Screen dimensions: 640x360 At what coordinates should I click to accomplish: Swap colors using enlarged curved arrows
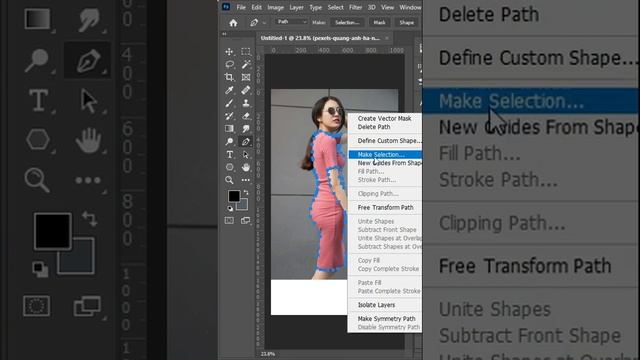coord(89,218)
